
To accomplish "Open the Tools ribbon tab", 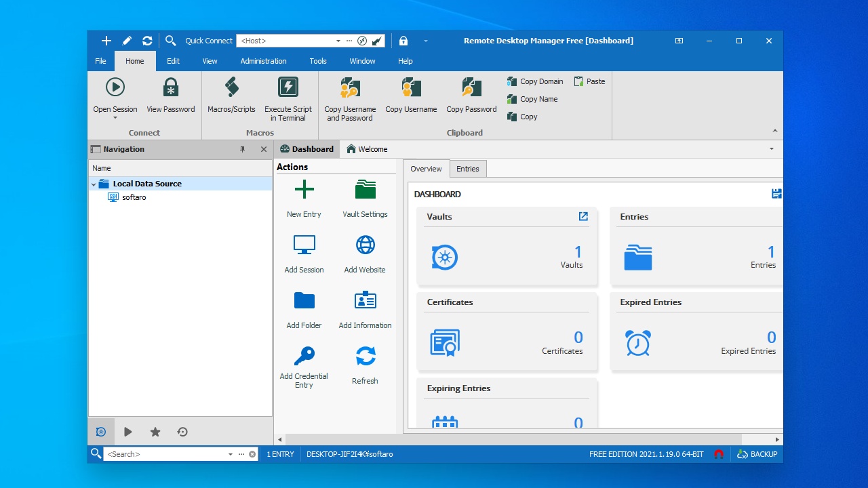I will pyautogui.click(x=318, y=61).
